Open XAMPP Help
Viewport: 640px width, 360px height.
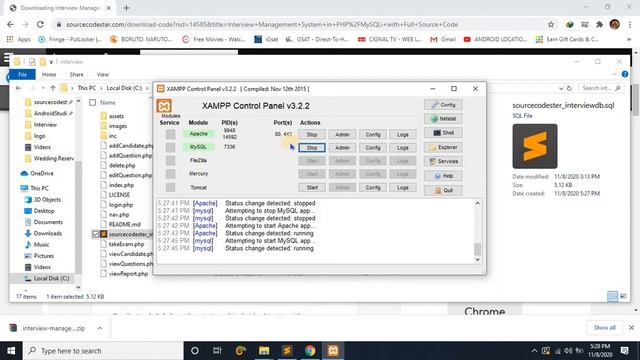(443, 176)
